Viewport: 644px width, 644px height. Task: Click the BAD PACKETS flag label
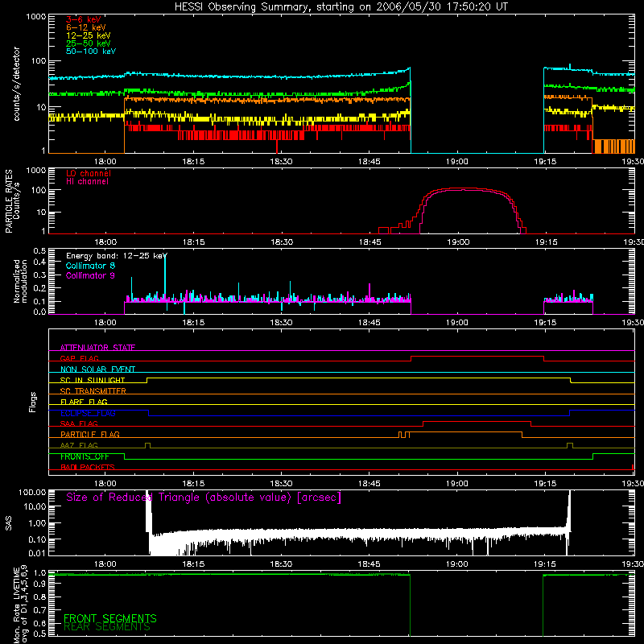(88, 467)
